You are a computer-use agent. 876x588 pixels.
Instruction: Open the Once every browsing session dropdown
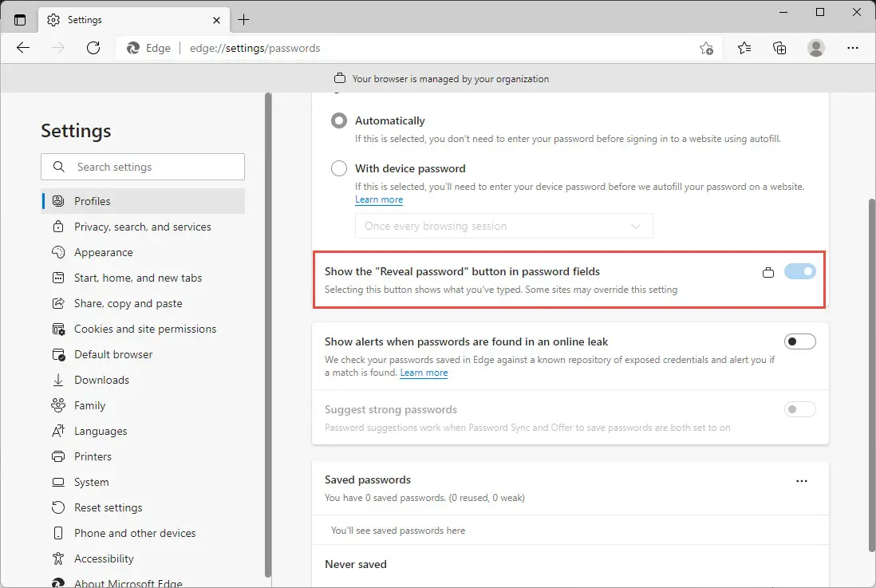503,226
